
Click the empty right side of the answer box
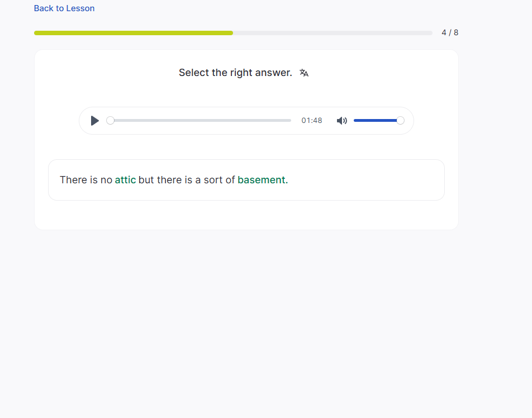coord(380,180)
